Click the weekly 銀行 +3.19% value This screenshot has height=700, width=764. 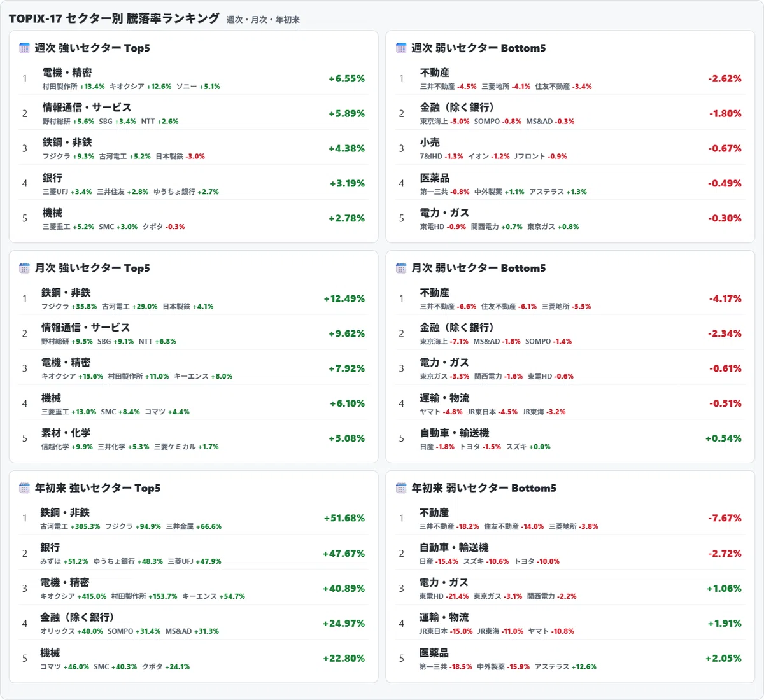coord(347,184)
